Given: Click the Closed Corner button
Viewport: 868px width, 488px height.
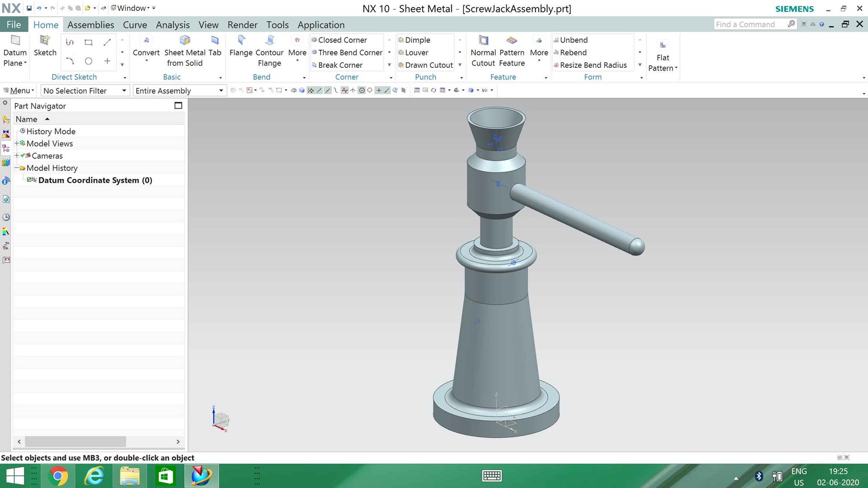Looking at the screenshot, I should 342,40.
